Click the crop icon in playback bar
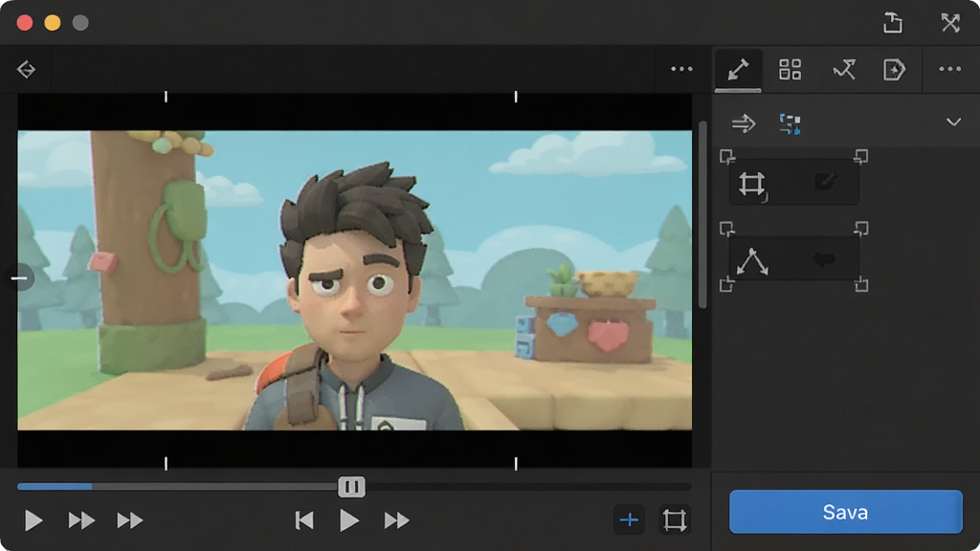980x551 pixels. (675, 519)
